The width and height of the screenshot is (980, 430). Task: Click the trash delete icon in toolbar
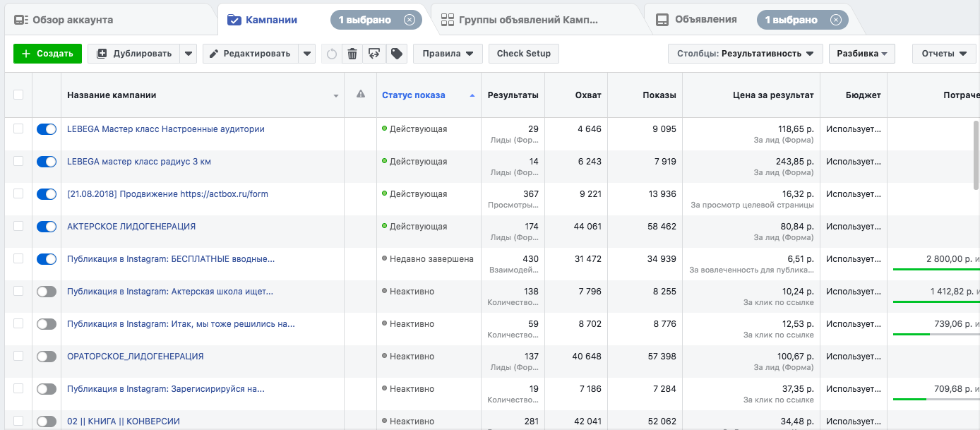[x=353, y=54]
